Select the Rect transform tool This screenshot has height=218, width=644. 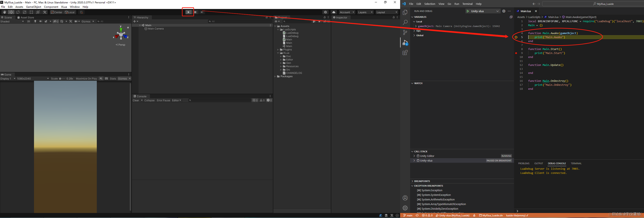(31, 12)
